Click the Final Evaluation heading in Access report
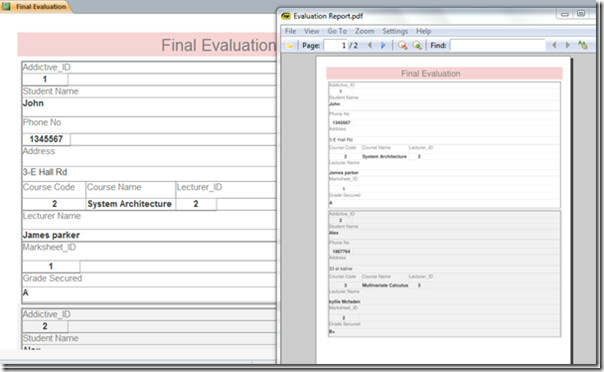Screen dimensions: 604x372 [x=218, y=45]
